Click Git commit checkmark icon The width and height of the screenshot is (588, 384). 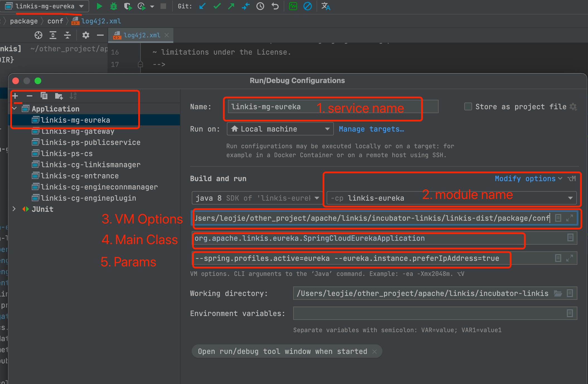pyautogui.click(x=217, y=6)
